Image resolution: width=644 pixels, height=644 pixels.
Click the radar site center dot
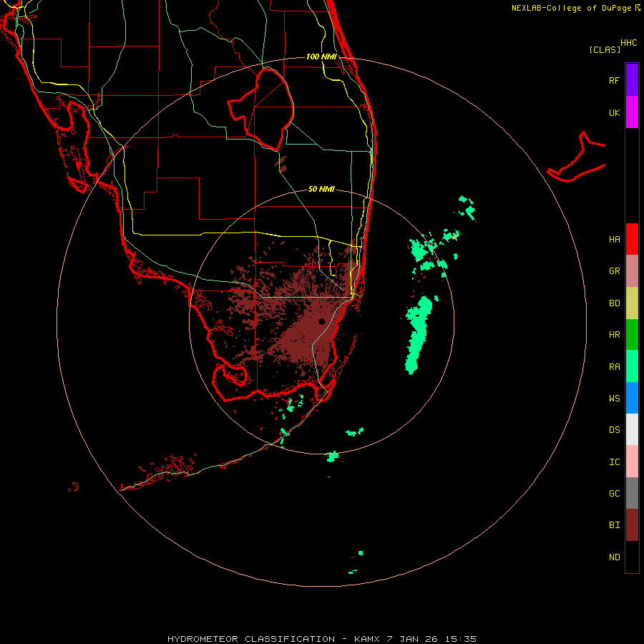[x=321, y=321]
